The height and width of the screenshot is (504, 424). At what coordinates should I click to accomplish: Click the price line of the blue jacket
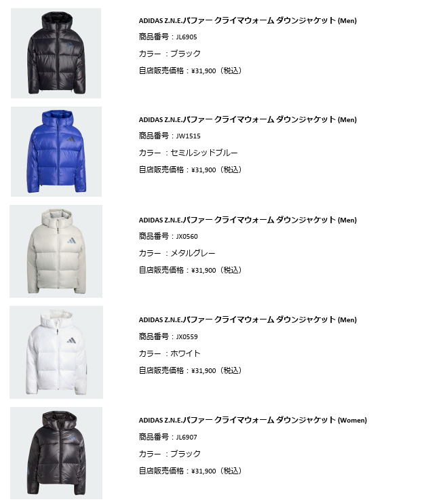(190, 170)
